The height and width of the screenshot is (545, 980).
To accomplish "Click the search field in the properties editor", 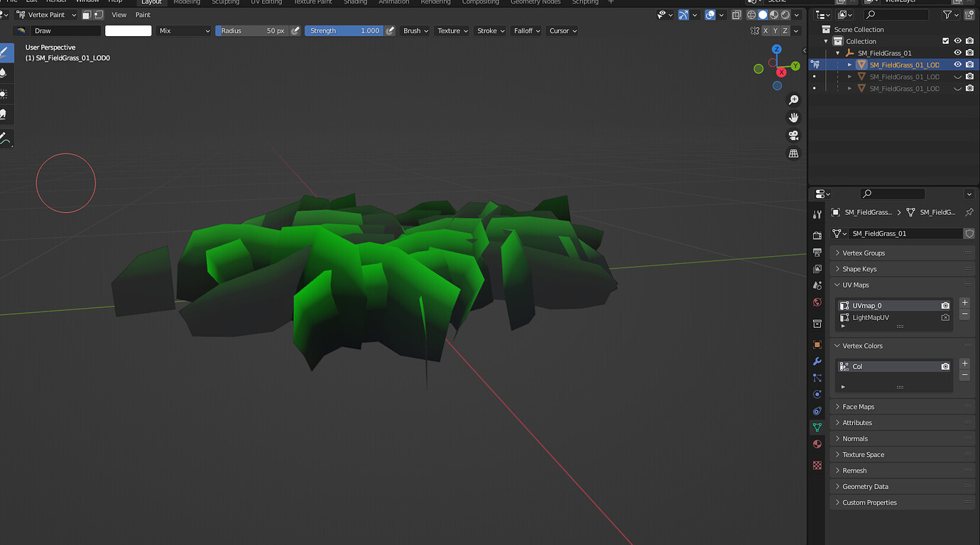I will coord(892,193).
